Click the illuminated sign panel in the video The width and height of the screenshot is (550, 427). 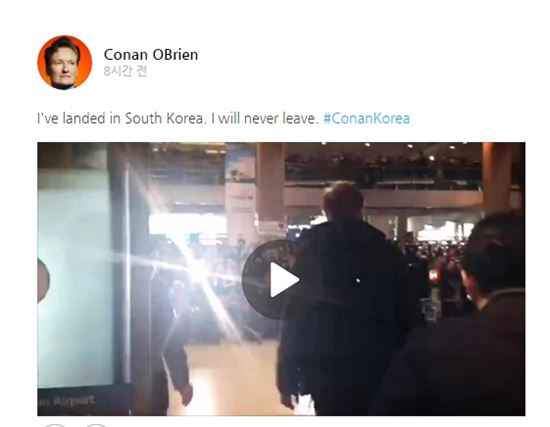(76, 277)
